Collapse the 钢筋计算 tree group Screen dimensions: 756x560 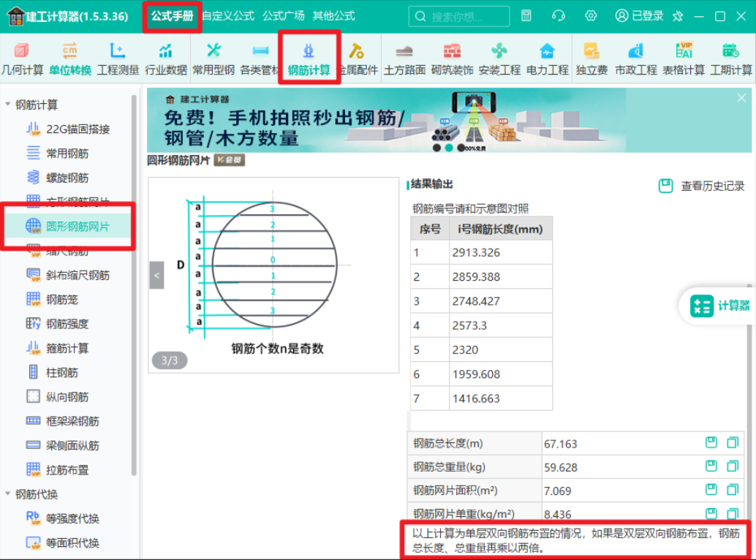(x=8, y=104)
